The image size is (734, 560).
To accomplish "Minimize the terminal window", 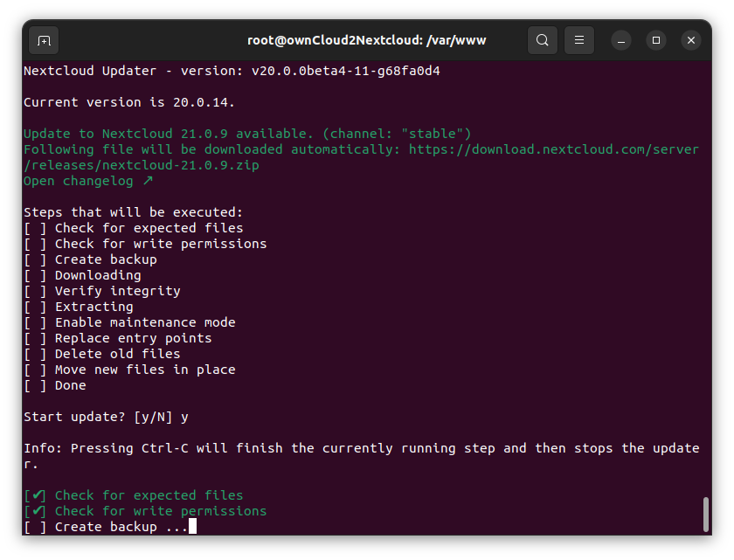I will coord(621,41).
